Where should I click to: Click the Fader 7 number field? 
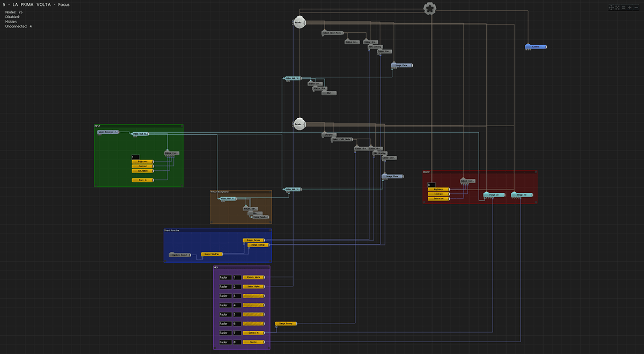(236, 333)
